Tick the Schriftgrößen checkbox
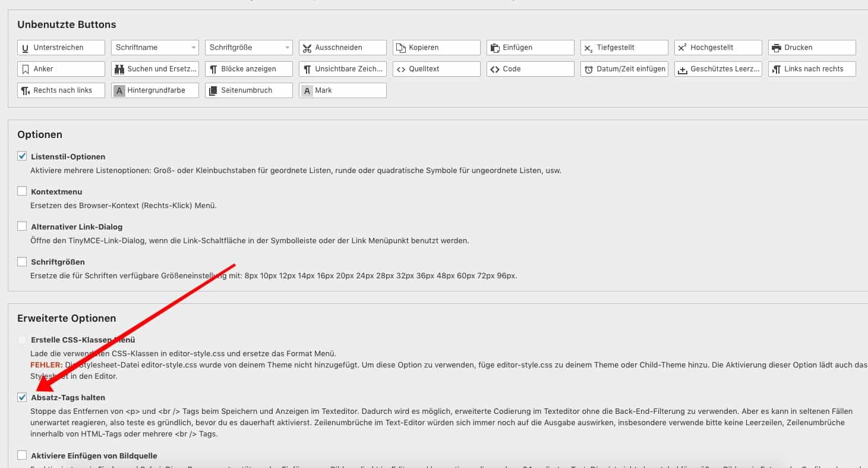 22,262
